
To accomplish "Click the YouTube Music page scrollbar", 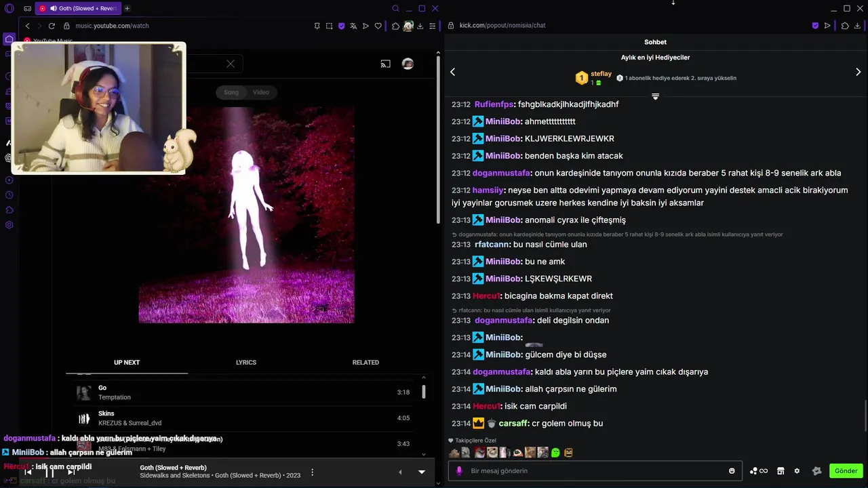I will [x=439, y=141].
